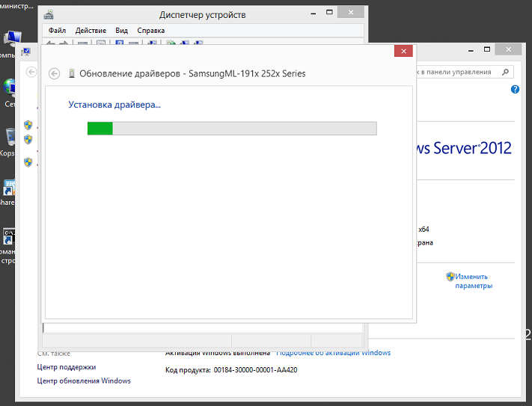Image resolution: width=532 pixels, height=406 pixels.
Task: Close the driver update wizard window
Action: tap(403, 51)
